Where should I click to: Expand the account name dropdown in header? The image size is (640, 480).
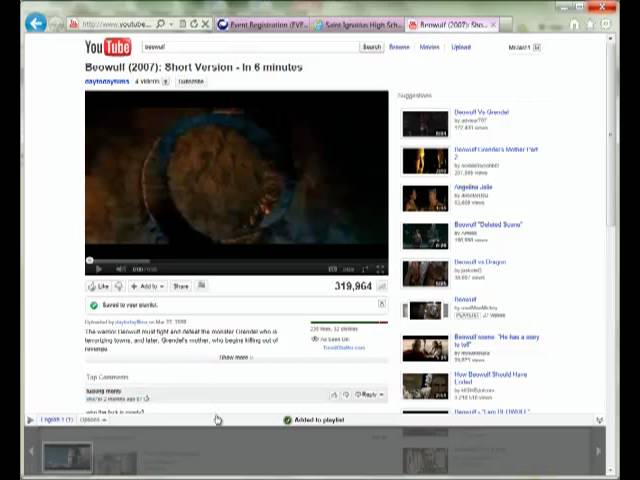point(537,47)
